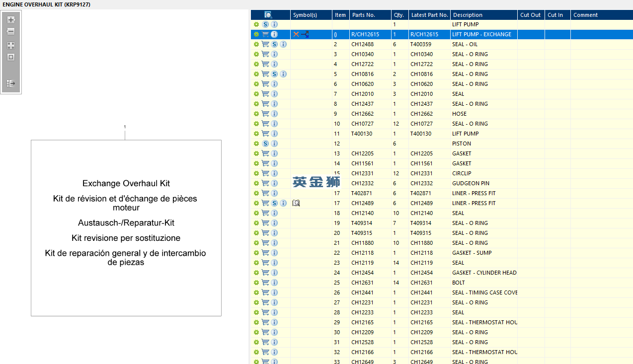Sort table by Parts No. column header

coord(364,15)
